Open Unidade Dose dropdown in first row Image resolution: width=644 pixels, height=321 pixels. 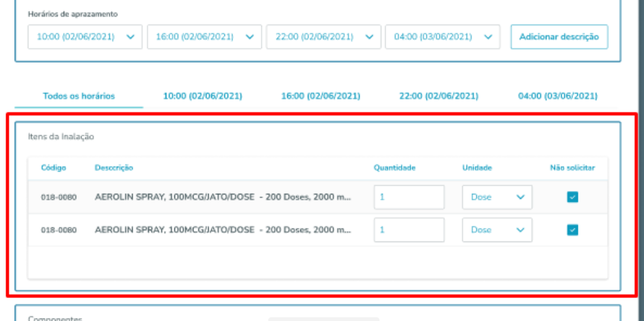[x=497, y=197]
